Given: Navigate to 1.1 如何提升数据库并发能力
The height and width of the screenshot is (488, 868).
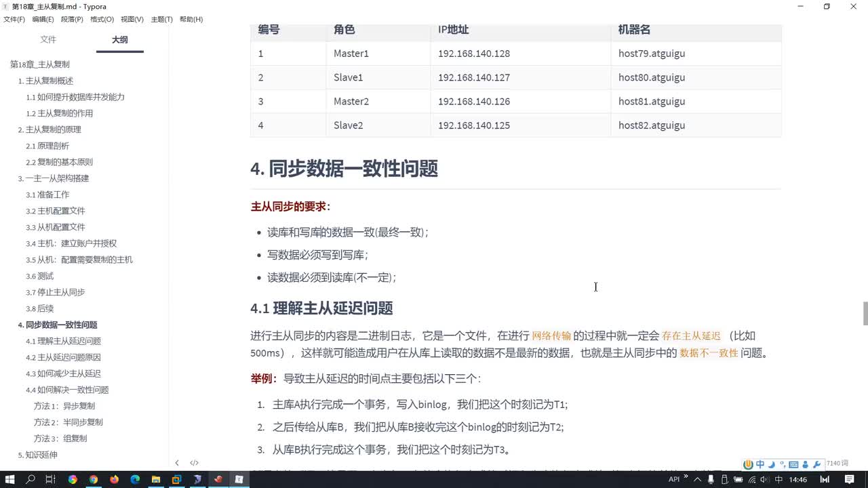Looking at the screenshot, I should tap(75, 97).
